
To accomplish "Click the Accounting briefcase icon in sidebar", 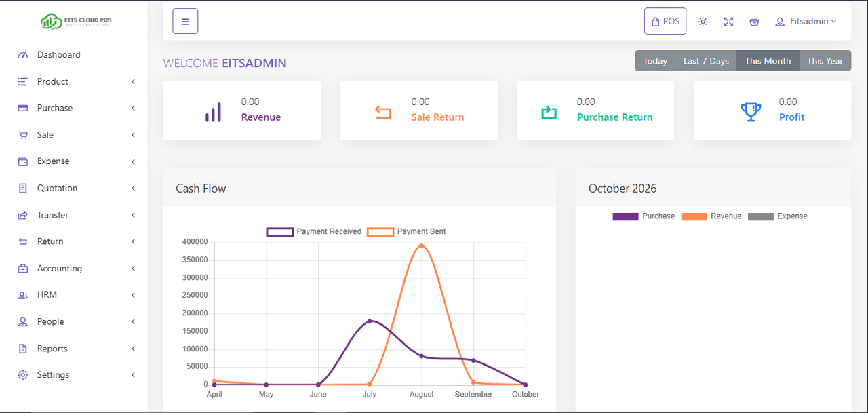I will 23,269.
